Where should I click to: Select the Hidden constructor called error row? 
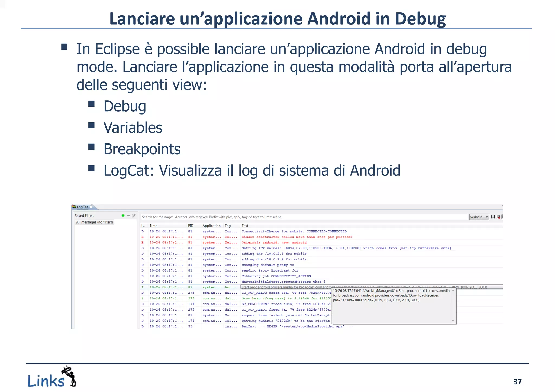point(321,237)
